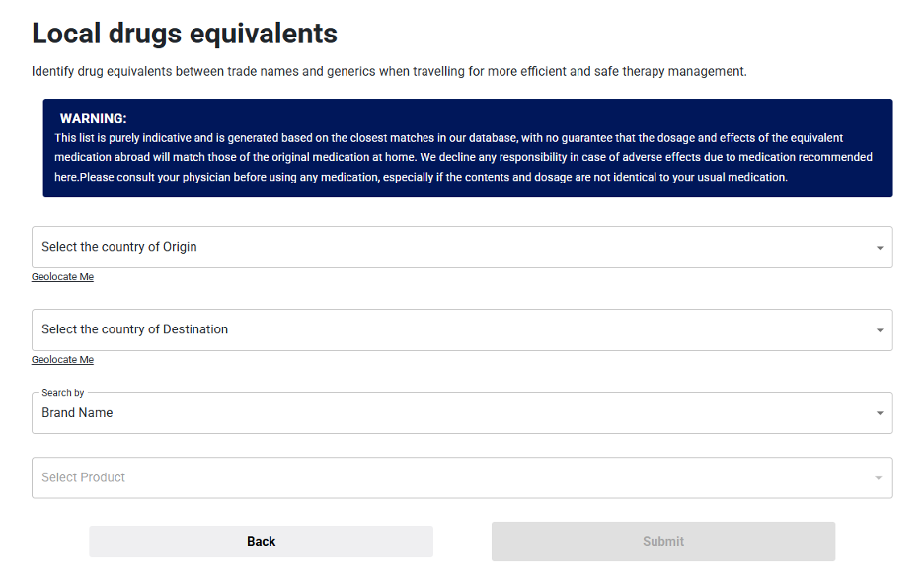Click the Select Product dropdown arrow

[x=880, y=478]
